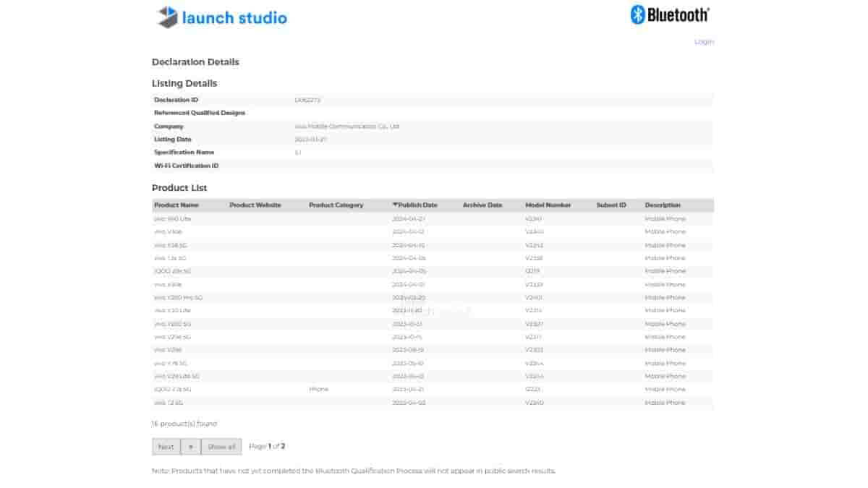Open the Login link
The width and height of the screenshot is (868, 488).
[704, 42]
